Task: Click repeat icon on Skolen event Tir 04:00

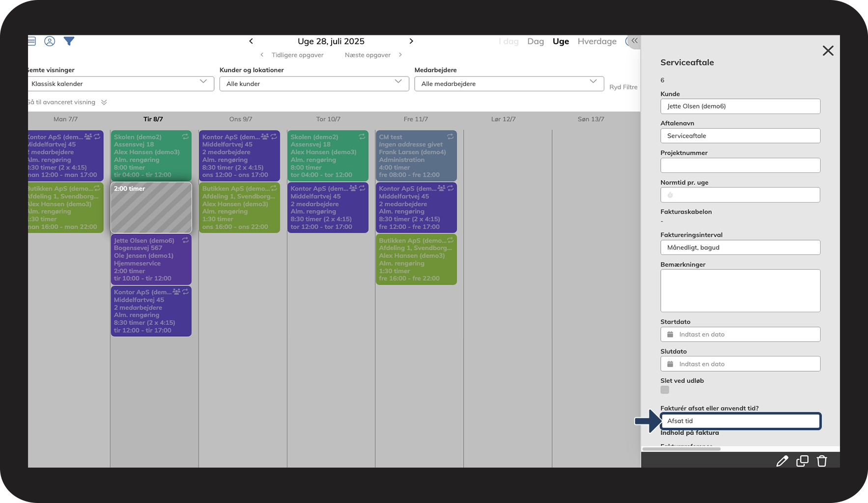Action: pos(185,137)
